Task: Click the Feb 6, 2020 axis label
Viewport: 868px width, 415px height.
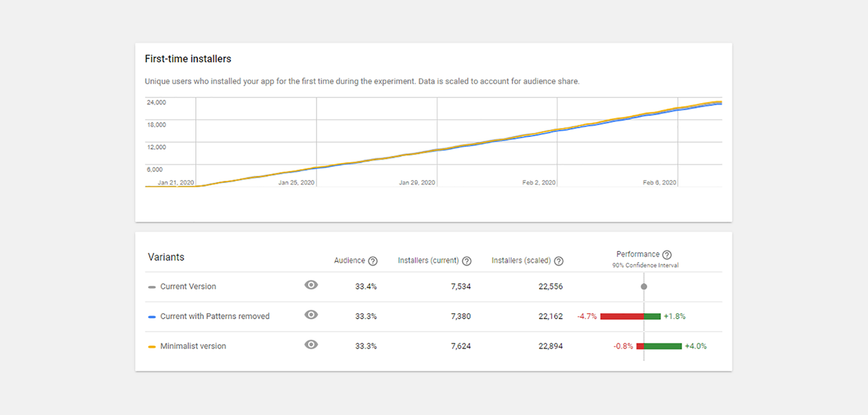Action: coord(660,183)
